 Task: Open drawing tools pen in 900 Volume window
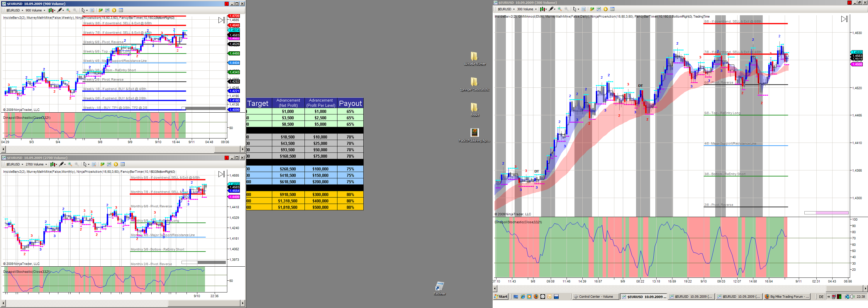60,11
